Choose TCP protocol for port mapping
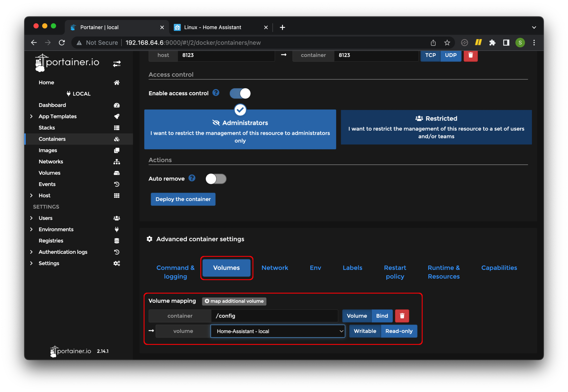The height and width of the screenshot is (392, 568). [430, 55]
